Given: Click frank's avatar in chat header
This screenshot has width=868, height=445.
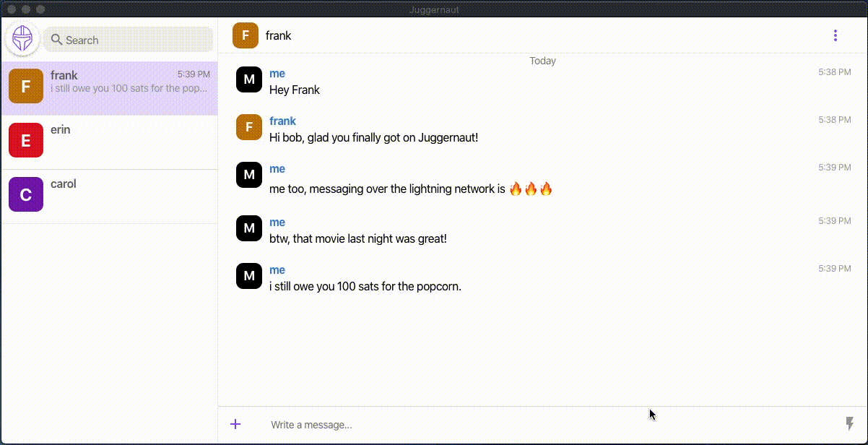Looking at the screenshot, I should [x=246, y=35].
